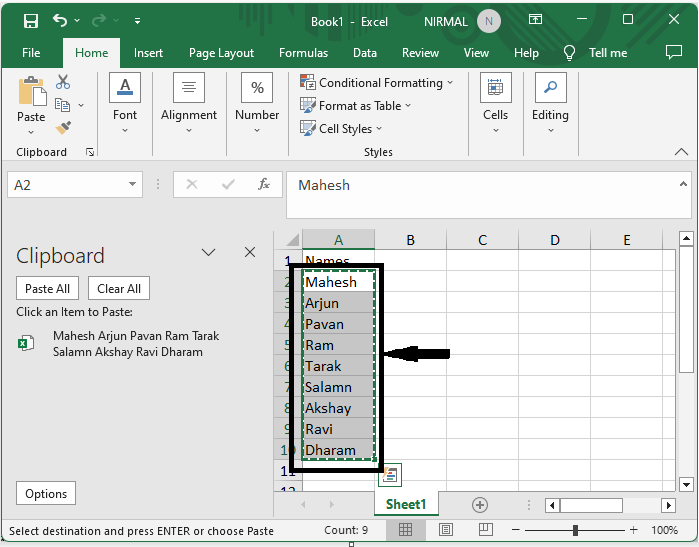Click the greyed-out Redo arrow
This screenshot has width=699, height=547.
[x=99, y=20]
